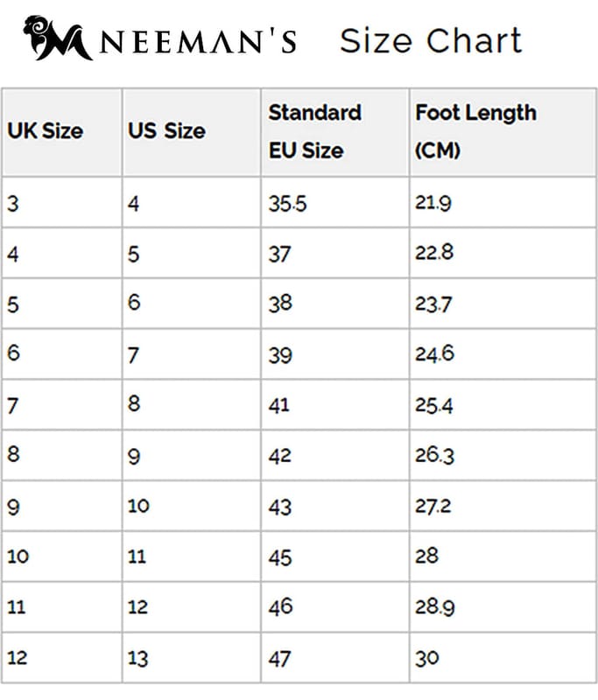Select UK size 8 cell
The image size is (598, 700).
point(12,456)
